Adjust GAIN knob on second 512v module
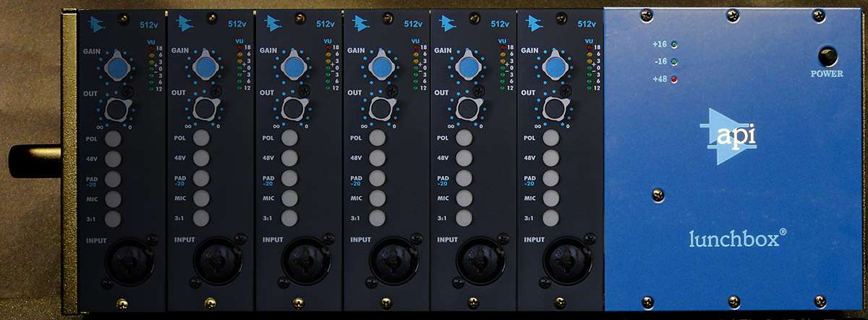Viewport: 868px width, 320px height. (x=205, y=67)
